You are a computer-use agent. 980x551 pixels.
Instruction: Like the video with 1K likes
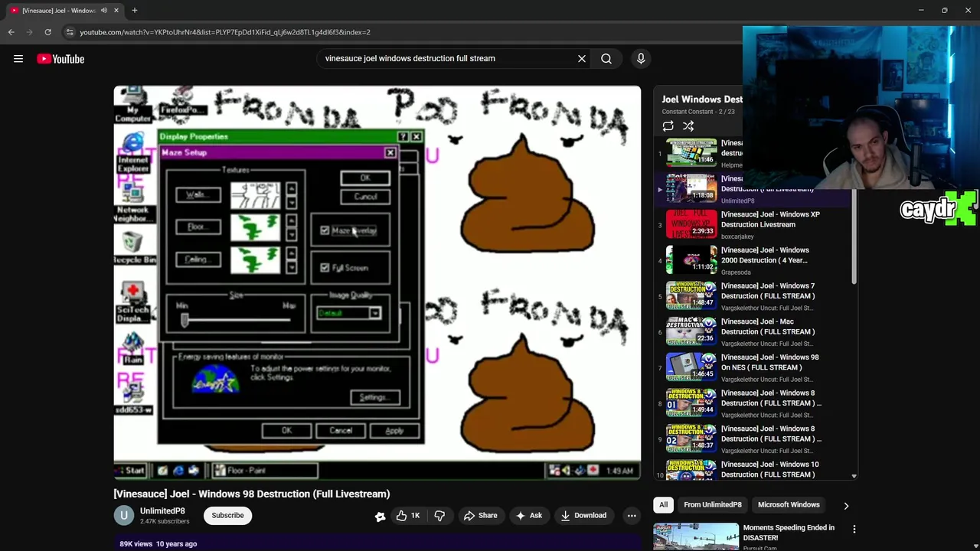(407, 516)
